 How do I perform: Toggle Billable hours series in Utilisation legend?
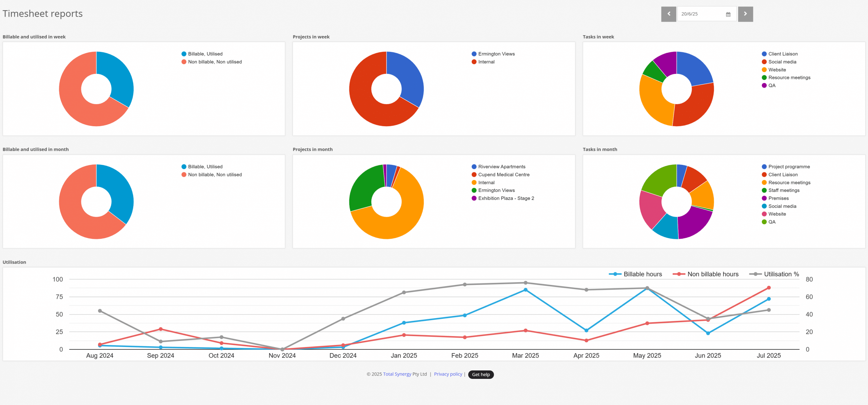pos(635,274)
